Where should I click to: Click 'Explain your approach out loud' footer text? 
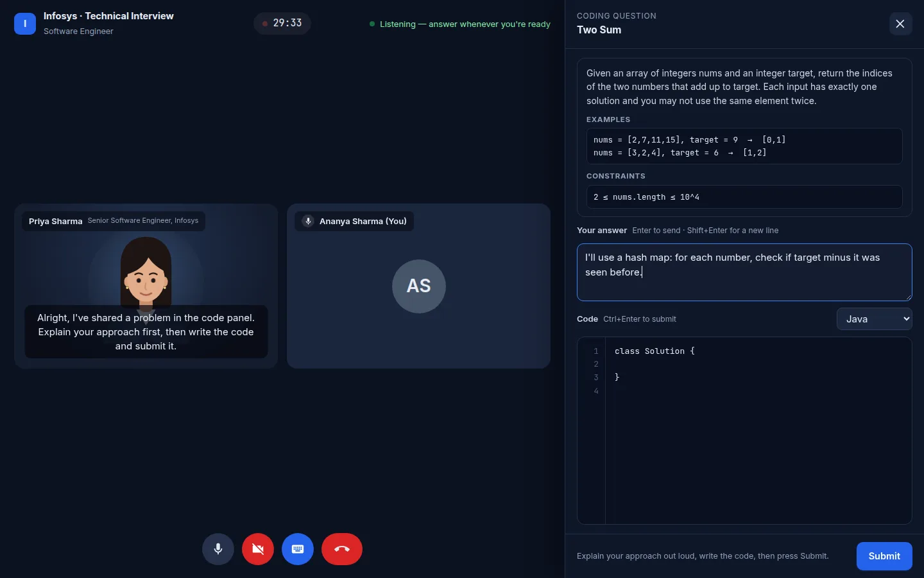703,556
